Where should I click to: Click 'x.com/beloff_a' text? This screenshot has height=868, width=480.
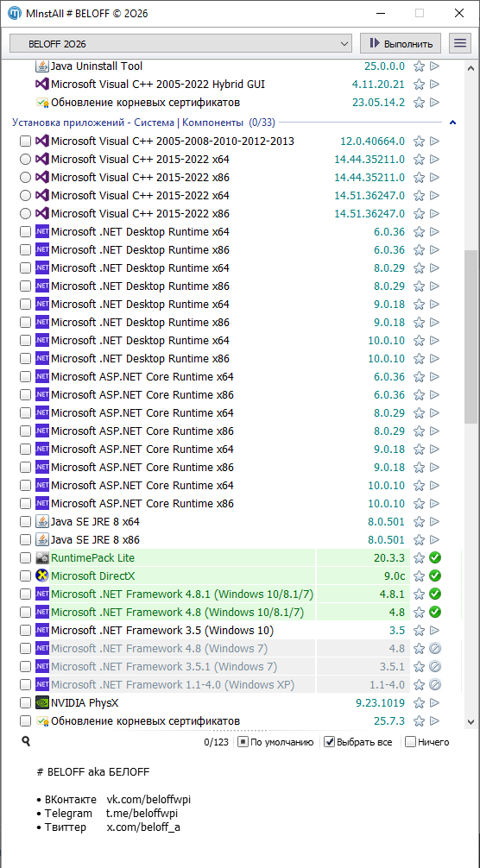143,827
